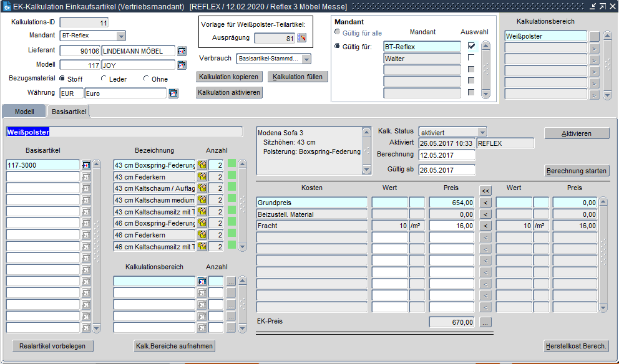Click the Gültig ab date field
Image resolution: width=619 pixels, height=364 pixels.
point(447,170)
